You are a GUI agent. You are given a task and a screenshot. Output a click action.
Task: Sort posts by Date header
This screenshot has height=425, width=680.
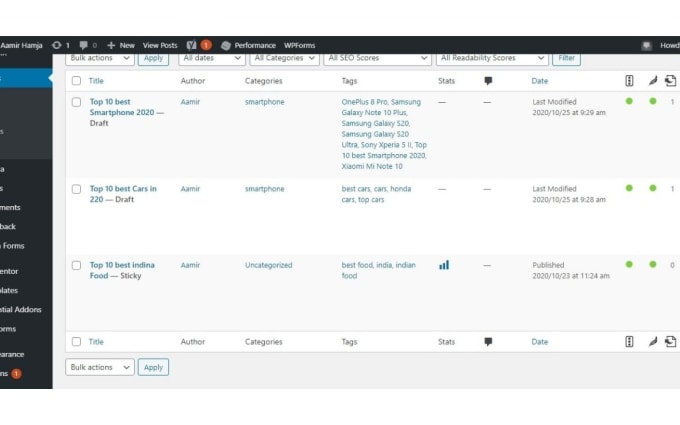coord(539,81)
